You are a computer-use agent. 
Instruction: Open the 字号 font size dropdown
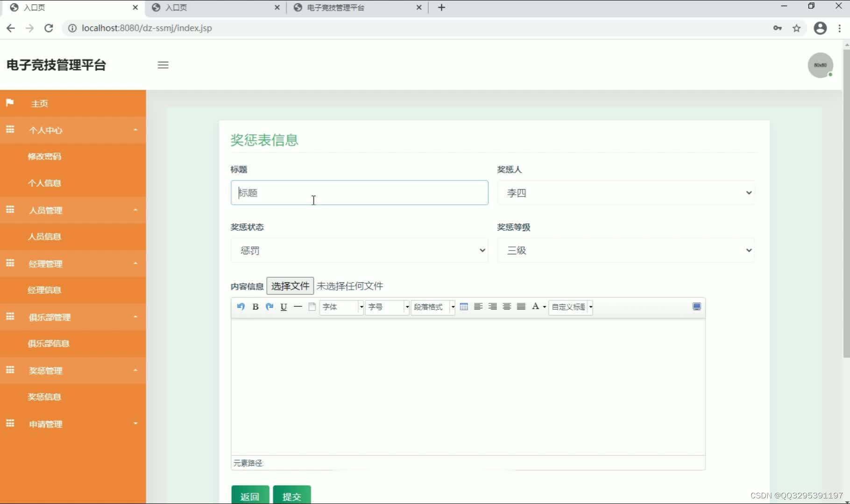click(x=387, y=307)
